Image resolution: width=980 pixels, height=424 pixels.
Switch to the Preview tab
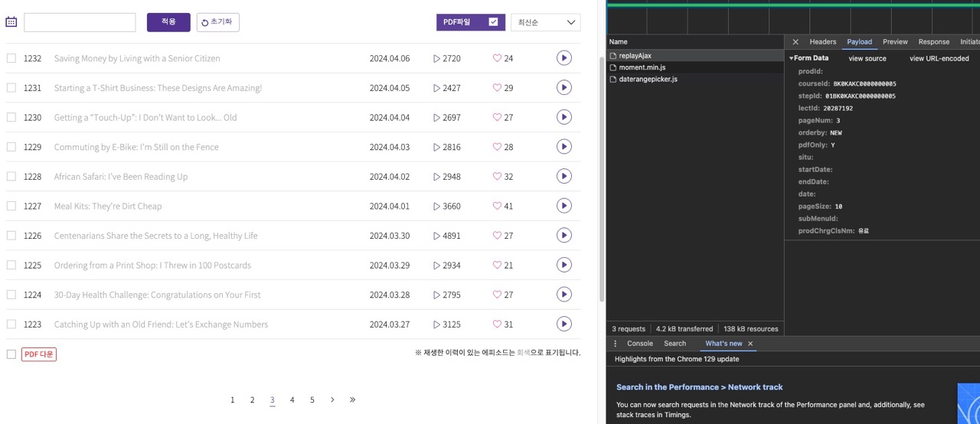click(895, 42)
